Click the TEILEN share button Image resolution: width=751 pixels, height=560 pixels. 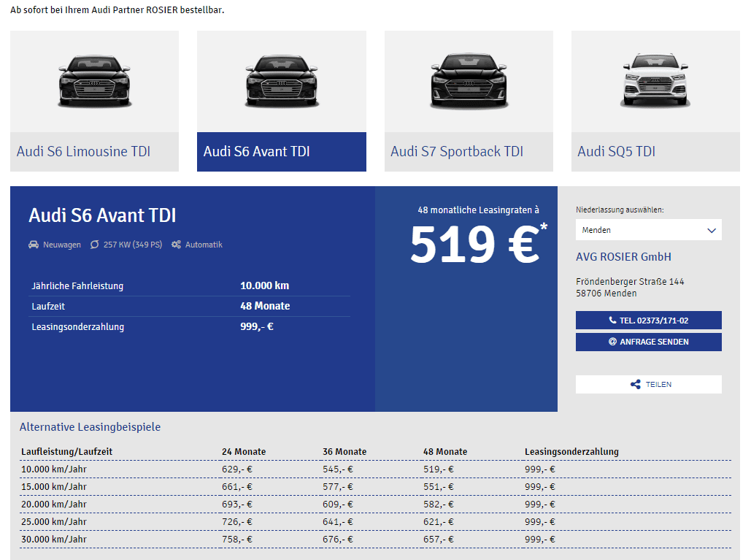[649, 384]
